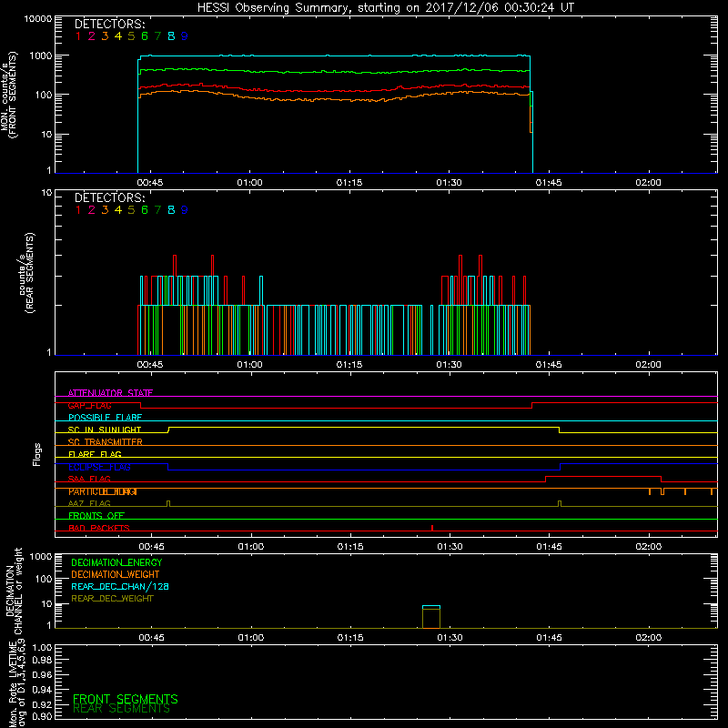Select detector 9 in the rear segments legend
The width and height of the screenshot is (728, 728).
pyautogui.click(x=184, y=210)
